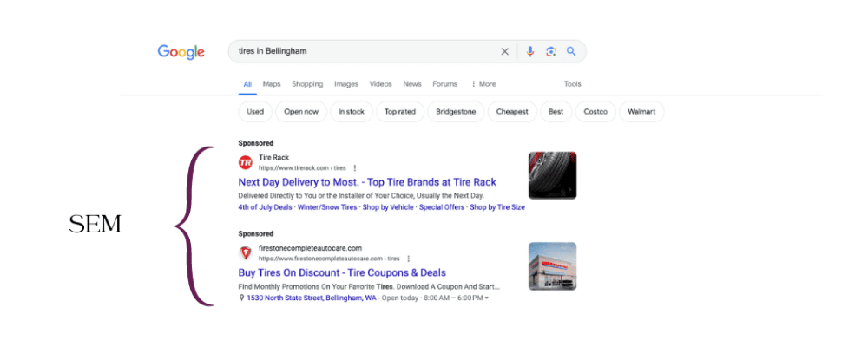Image resolution: width=868 pixels, height=347 pixels.
Task: Toggle the Top rated filter chip
Action: pos(400,112)
